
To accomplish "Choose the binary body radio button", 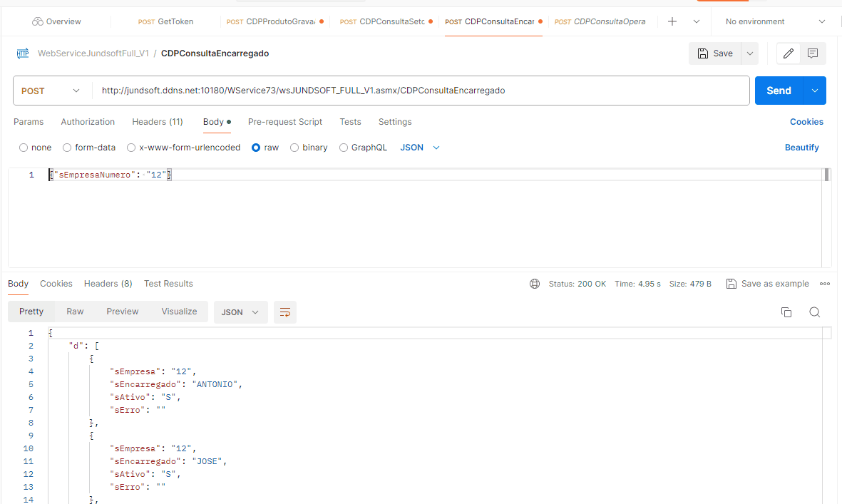I will [294, 148].
